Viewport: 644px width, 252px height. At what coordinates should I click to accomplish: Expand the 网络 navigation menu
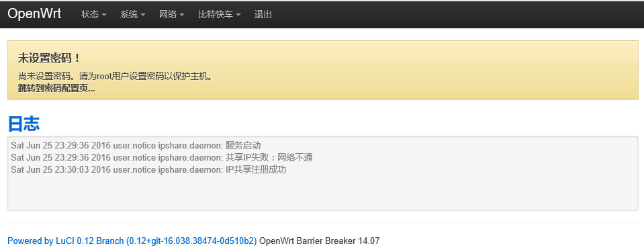[172, 14]
